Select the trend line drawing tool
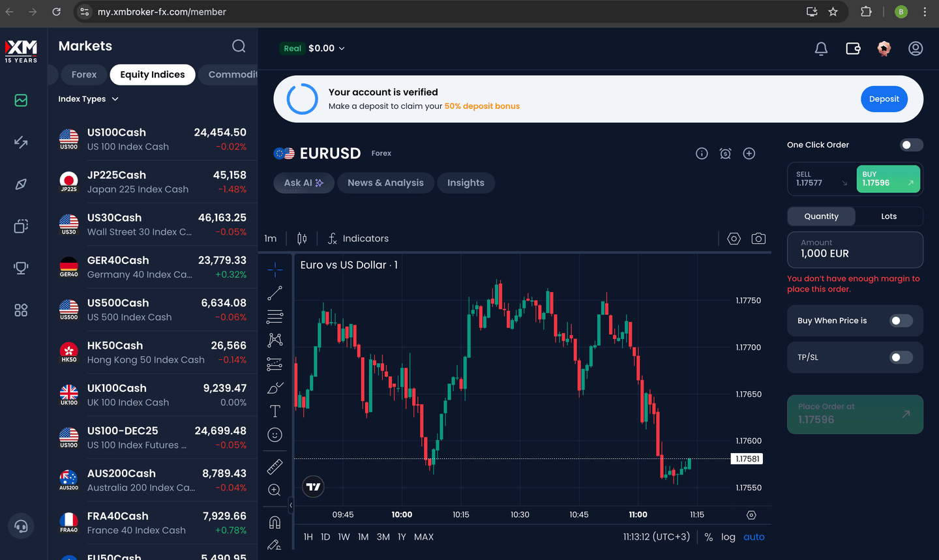Image resolution: width=939 pixels, height=560 pixels. click(x=275, y=293)
